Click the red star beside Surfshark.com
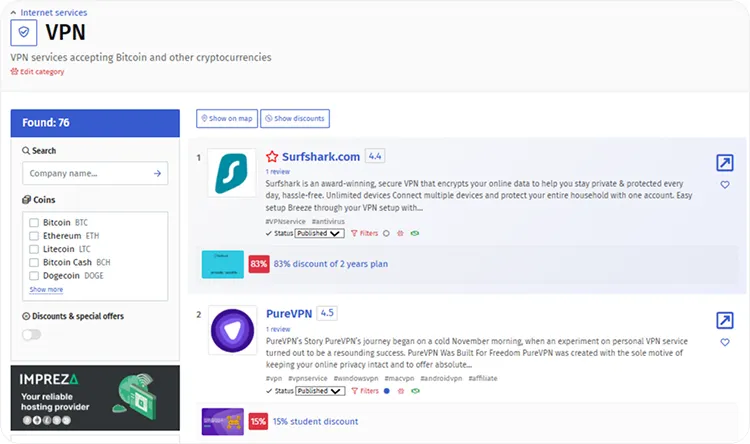This screenshot has height=444, width=750. (x=272, y=156)
